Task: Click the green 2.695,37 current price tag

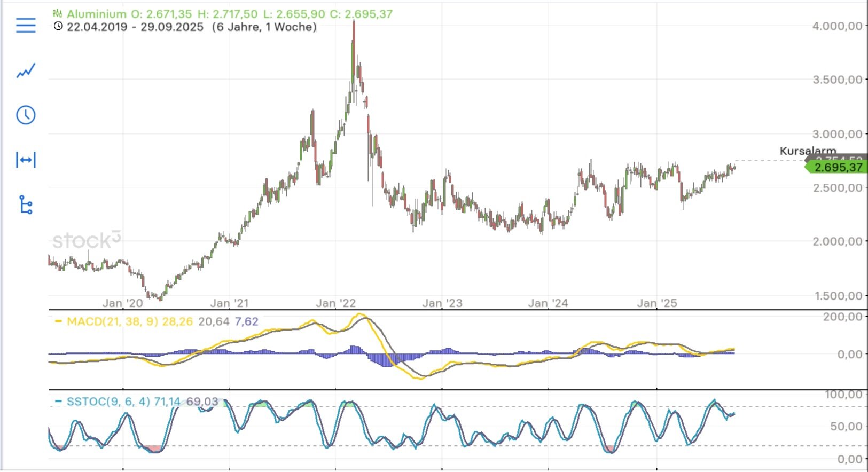Action: [x=837, y=168]
